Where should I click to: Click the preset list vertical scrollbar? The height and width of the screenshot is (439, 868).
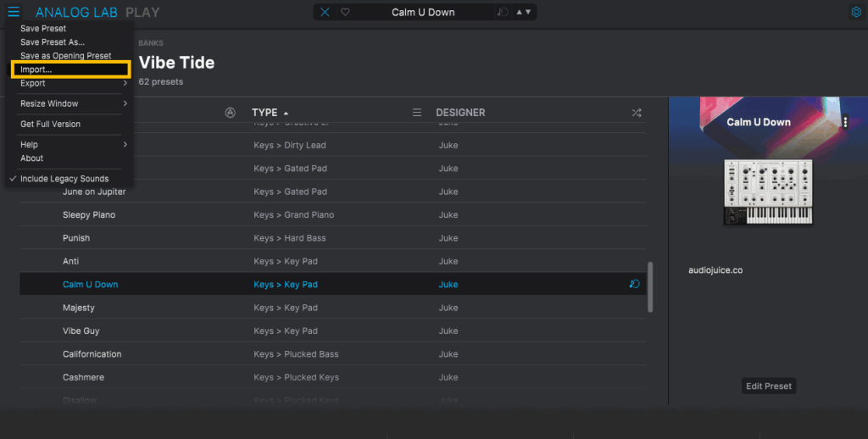(650, 286)
